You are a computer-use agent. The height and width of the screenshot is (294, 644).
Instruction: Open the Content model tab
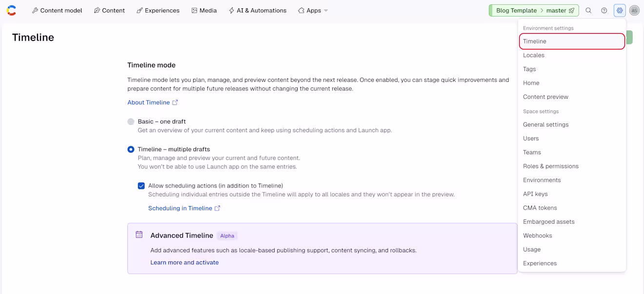pos(57,10)
